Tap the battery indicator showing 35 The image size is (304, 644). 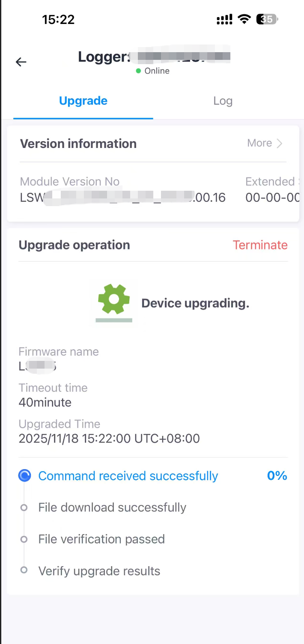pos(267,19)
